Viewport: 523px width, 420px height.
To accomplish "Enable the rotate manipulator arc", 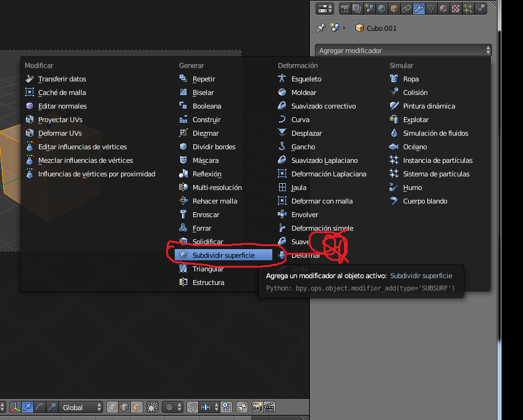I will 40,407.
